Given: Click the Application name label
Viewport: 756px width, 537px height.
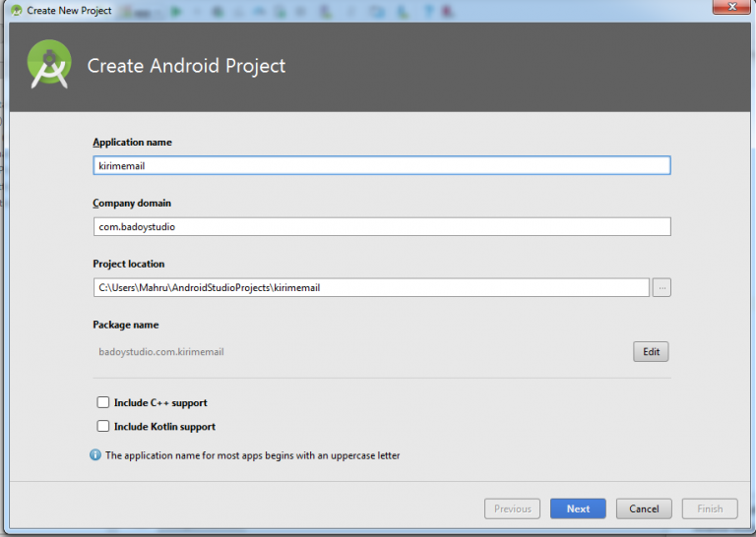Looking at the screenshot, I should tap(132, 143).
